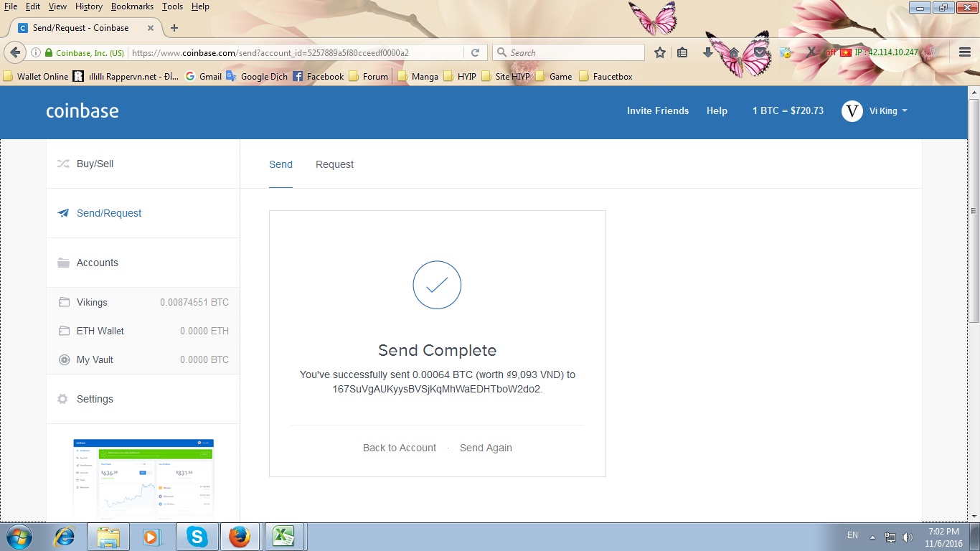Click the volume speaker tray icon
This screenshot has height=551, width=980.
pos(908,537)
